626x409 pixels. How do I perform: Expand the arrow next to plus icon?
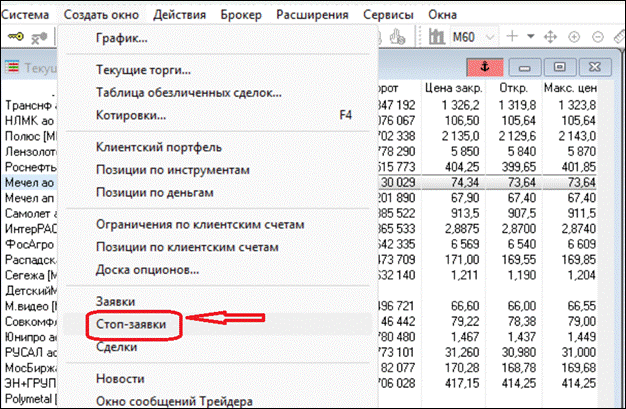point(530,36)
